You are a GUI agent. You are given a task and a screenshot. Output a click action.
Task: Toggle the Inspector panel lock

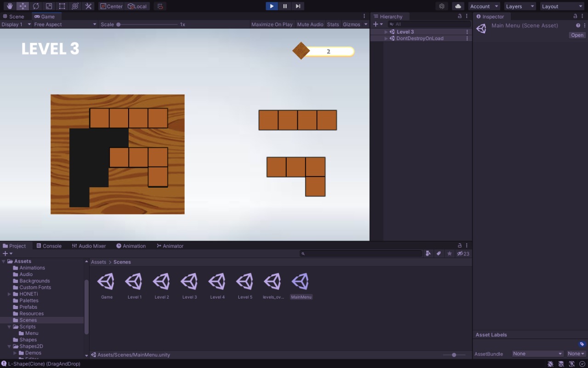(x=576, y=16)
